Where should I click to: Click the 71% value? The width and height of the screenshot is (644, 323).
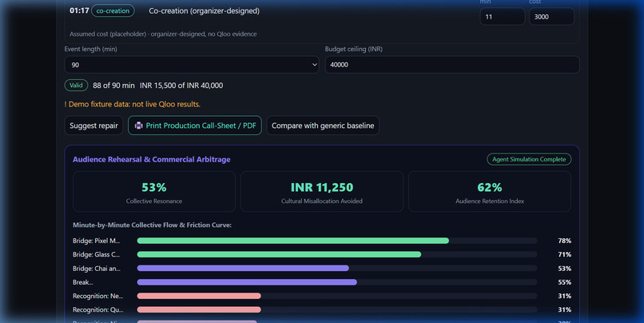click(564, 254)
